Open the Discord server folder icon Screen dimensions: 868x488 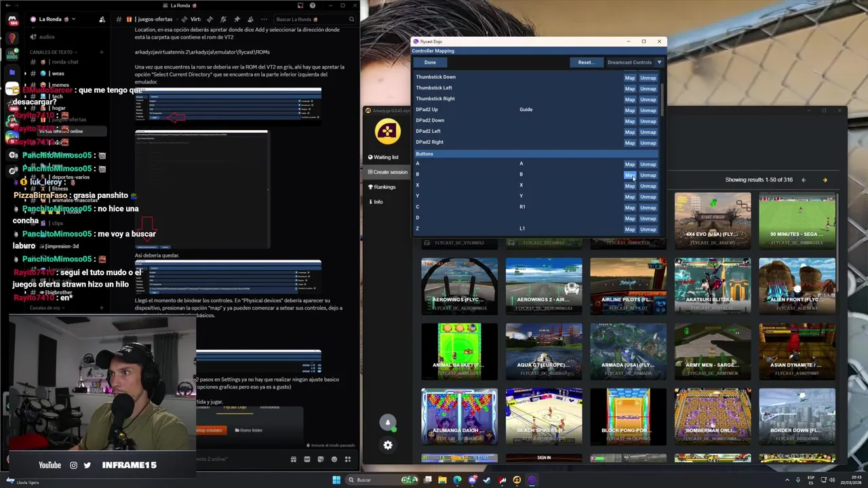coord(12,71)
